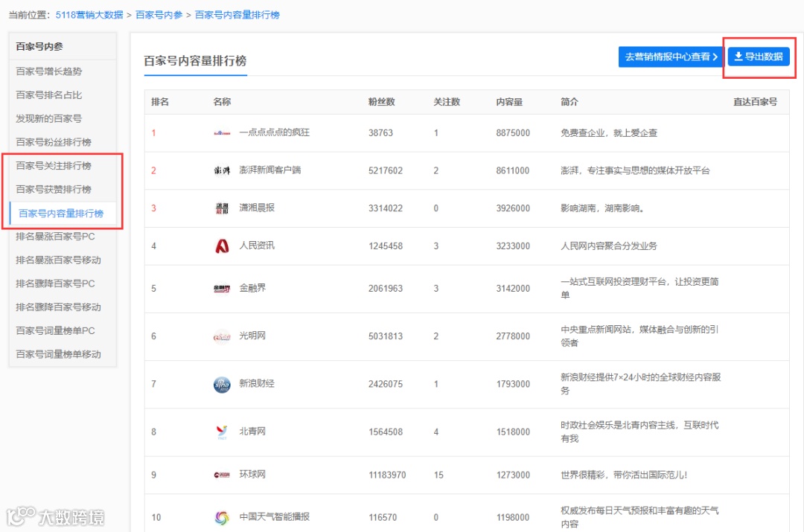Click the 金融界 logo icon
804x532 pixels.
pyautogui.click(x=222, y=289)
